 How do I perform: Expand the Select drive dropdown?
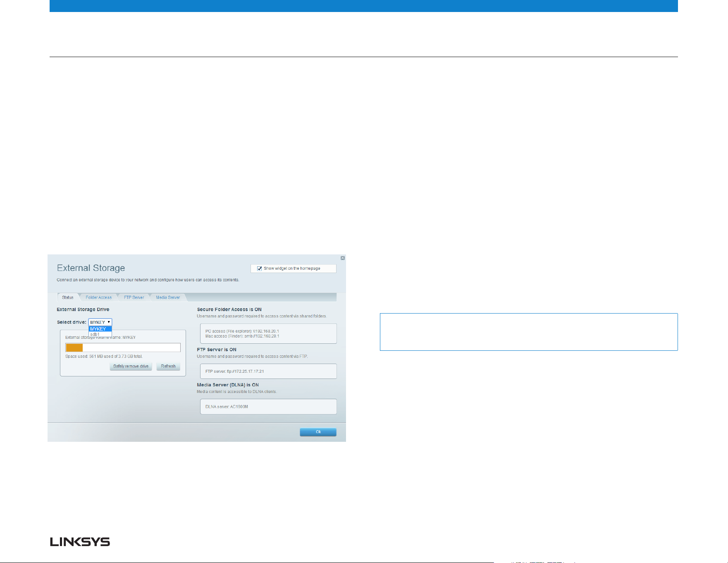click(100, 322)
